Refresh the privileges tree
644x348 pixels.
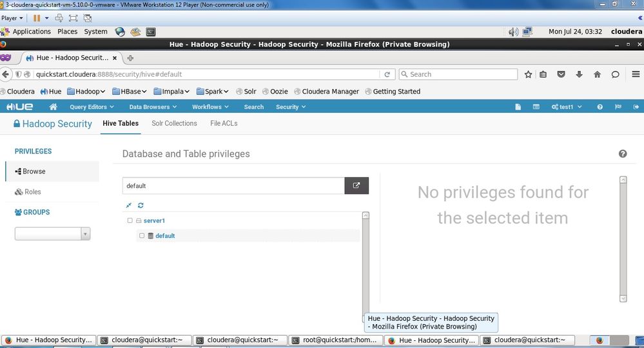tap(141, 205)
